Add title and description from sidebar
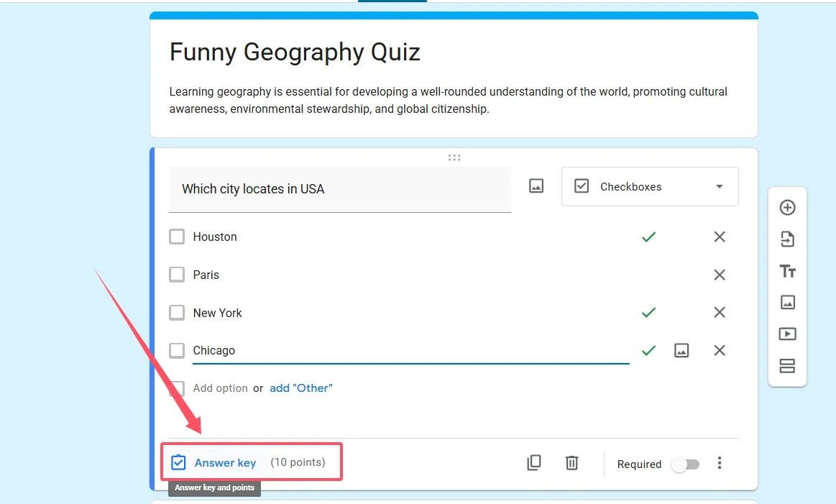The height and width of the screenshot is (504, 836). coord(787,271)
